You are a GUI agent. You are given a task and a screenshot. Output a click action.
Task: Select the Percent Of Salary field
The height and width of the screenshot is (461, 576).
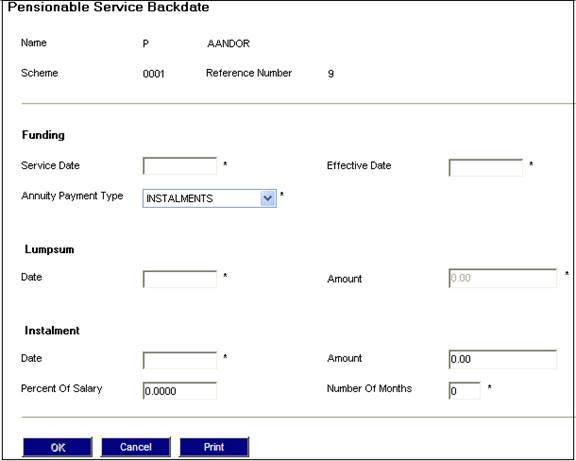180,391
